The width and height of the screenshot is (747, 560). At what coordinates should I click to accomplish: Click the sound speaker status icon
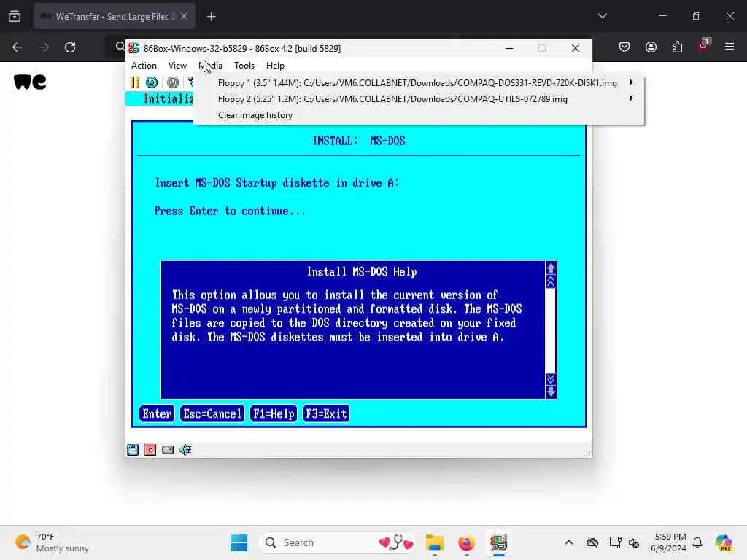coord(185,449)
